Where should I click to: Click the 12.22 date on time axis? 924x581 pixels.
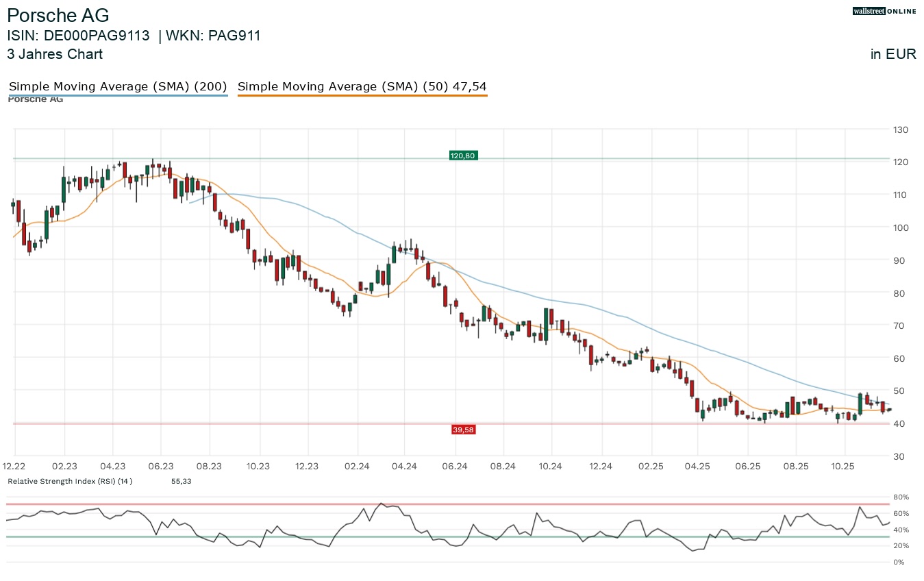pyautogui.click(x=16, y=466)
